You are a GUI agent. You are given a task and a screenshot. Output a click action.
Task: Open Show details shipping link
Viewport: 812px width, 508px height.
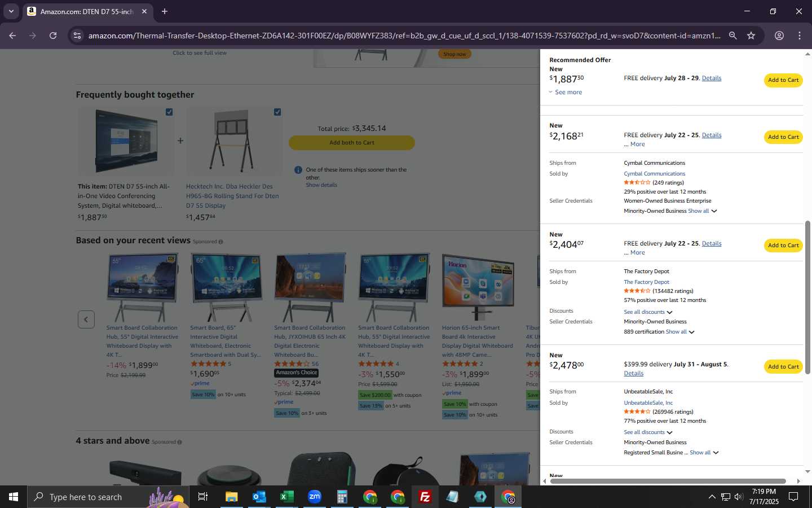pos(321,185)
